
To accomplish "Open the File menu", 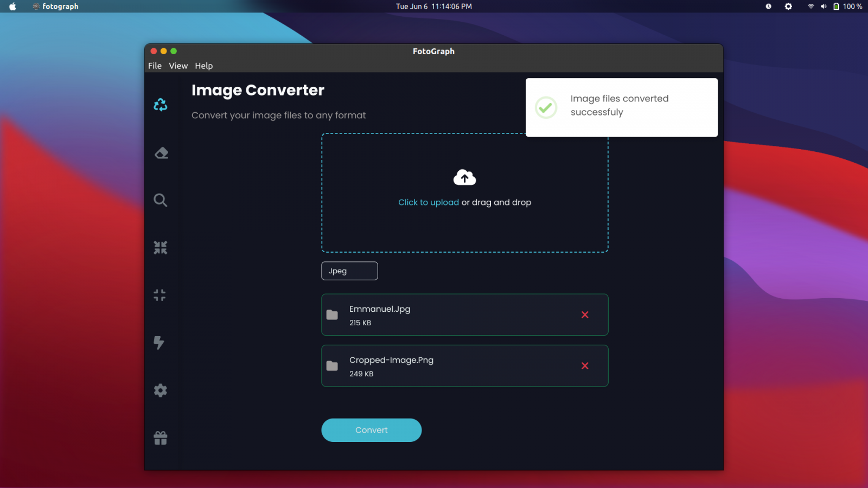I will coord(155,66).
